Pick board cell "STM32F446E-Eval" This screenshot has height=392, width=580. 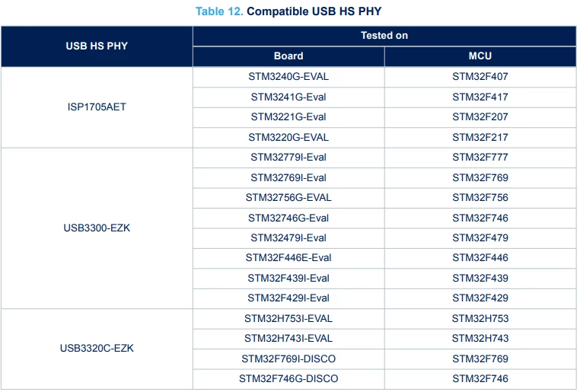click(288, 258)
